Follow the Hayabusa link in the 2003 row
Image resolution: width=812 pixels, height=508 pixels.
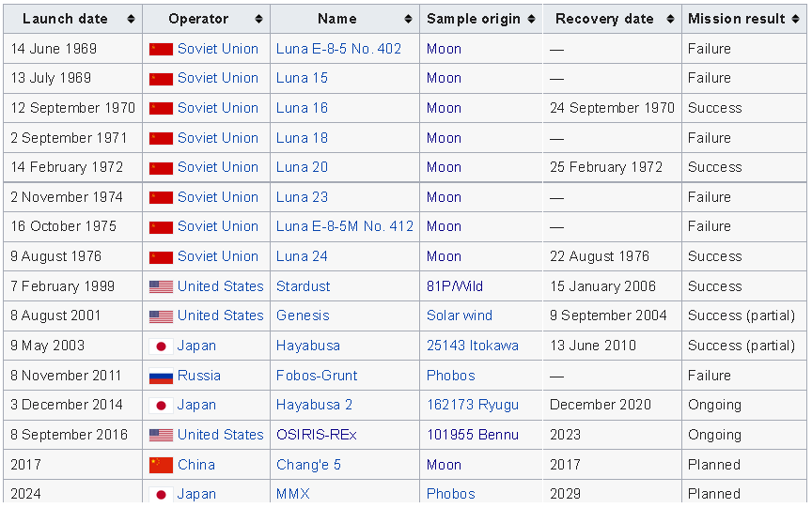pos(308,345)
